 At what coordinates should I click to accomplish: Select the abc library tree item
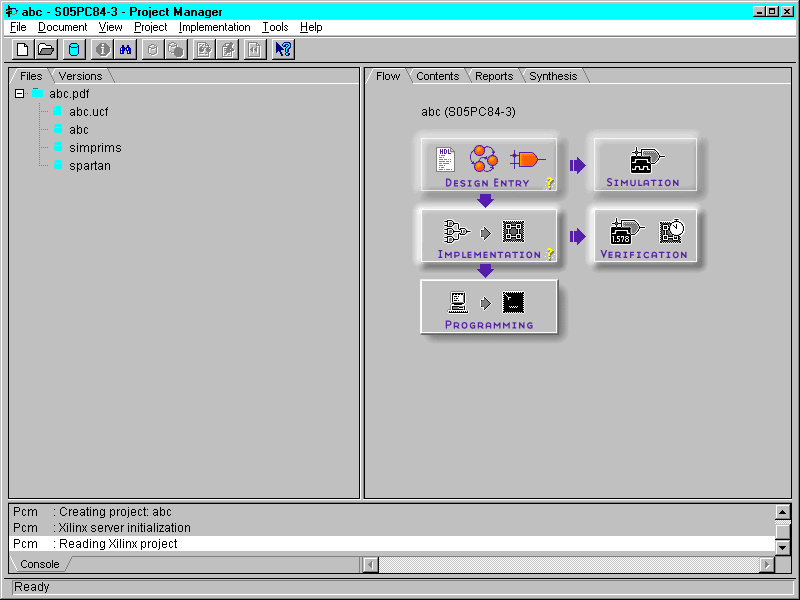tap(79, 130)
